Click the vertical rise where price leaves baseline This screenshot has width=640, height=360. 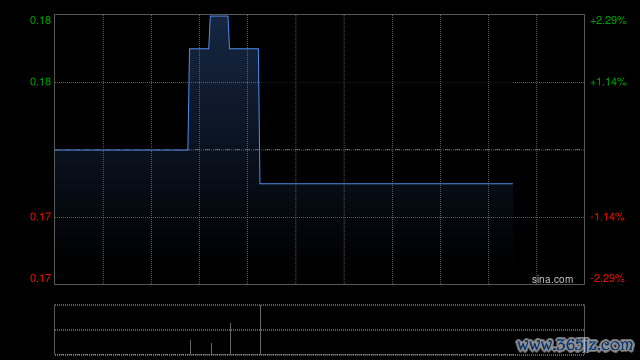189,99
